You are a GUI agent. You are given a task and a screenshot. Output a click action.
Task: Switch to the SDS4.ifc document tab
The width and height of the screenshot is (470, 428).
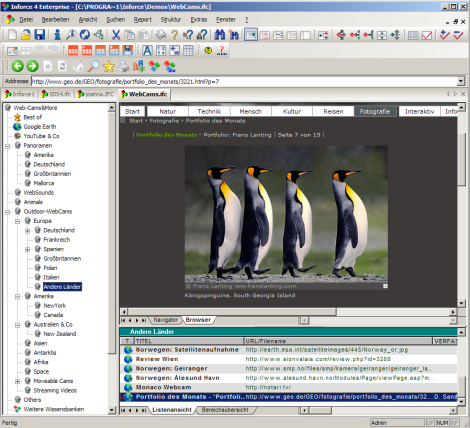(56, 94)
